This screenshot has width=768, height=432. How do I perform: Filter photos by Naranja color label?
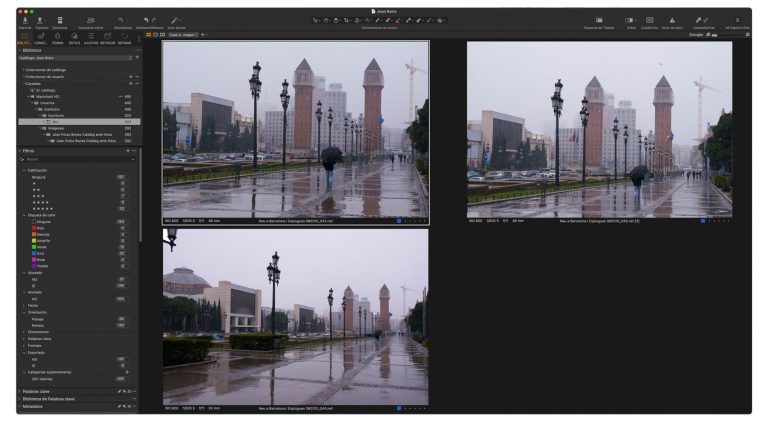click(34, 235)
